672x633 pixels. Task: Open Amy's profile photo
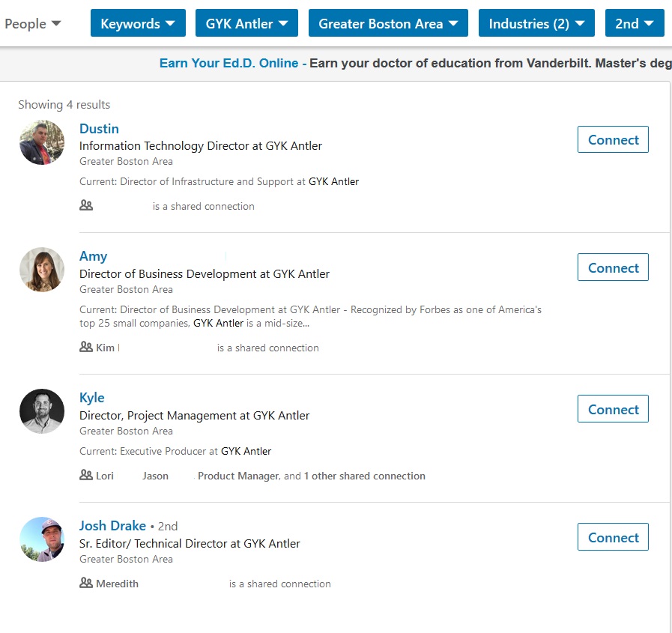pyautogui.click(x=42, y=270)
